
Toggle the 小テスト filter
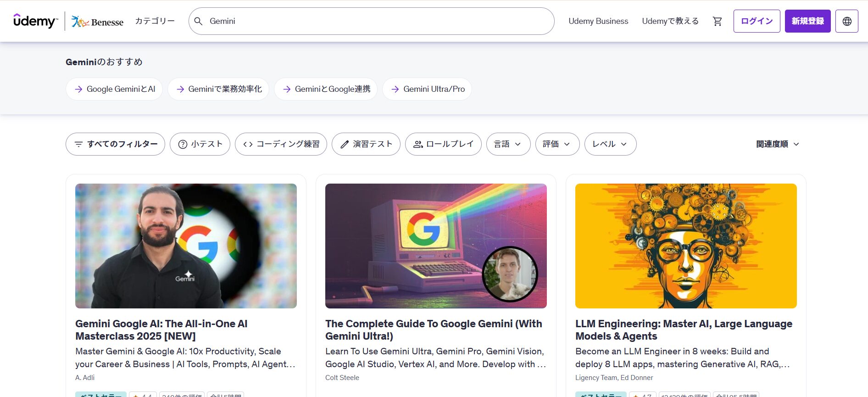(x=200, y=144)
